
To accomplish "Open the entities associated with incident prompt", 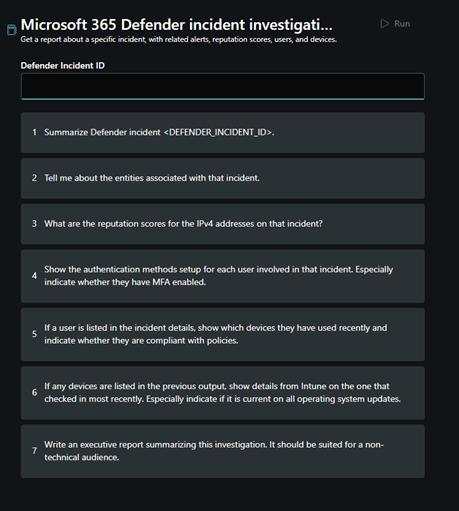I will pyautogui.click(x=223, y=178).
